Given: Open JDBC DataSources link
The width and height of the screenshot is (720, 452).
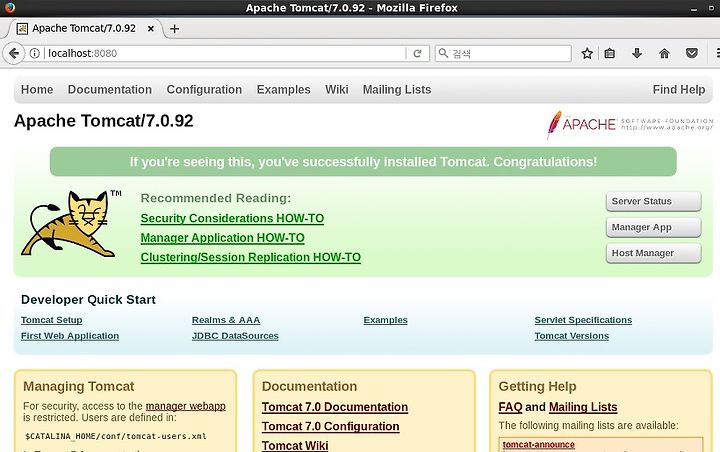Looking at the screenshot, I should click(x=235, y=336).
